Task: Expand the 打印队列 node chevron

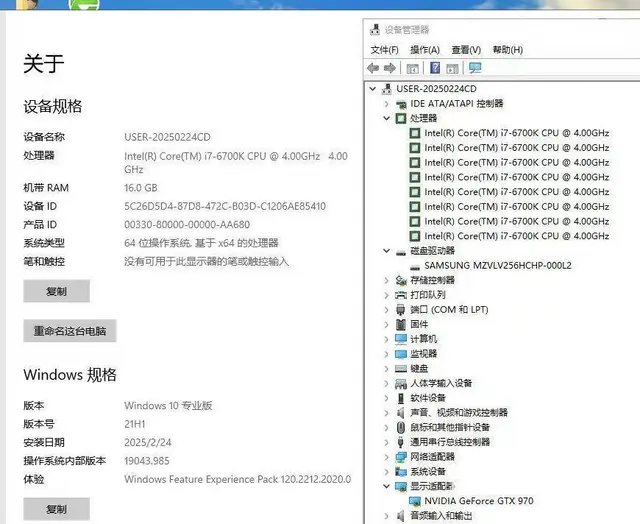Action: coord(386,295)
